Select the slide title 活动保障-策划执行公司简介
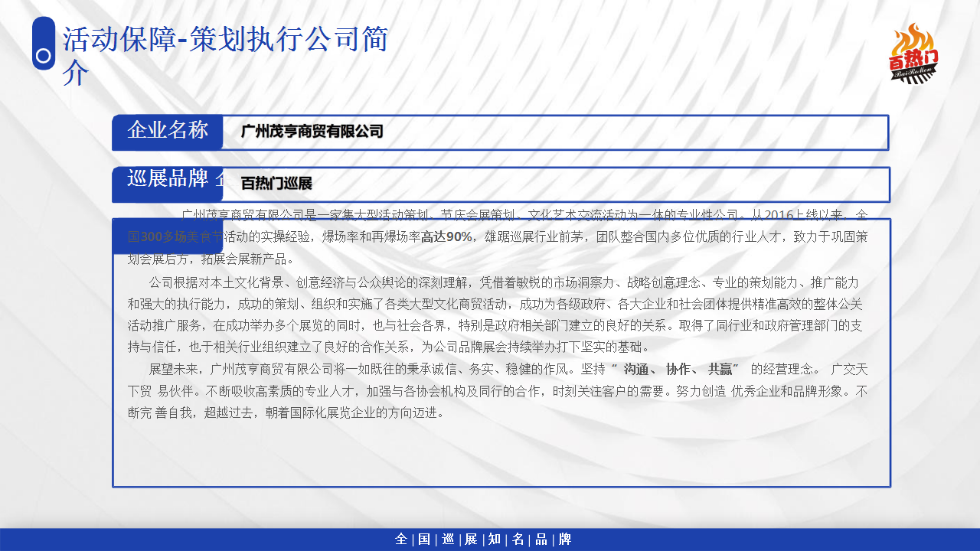980x551 pixels. click(x=226, y=55)
